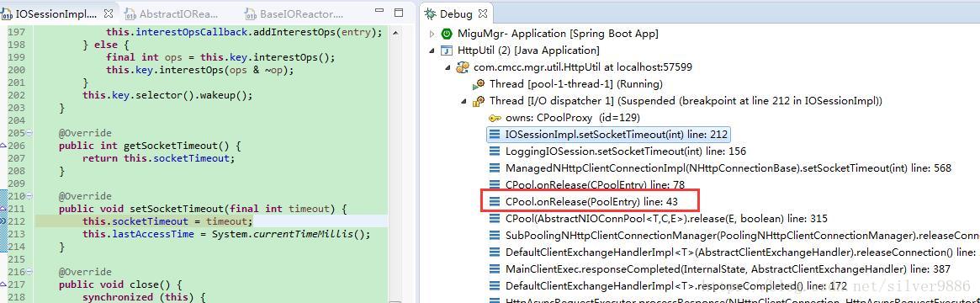Click the Java file icon on IOSessionImpl tab
Viewport: 980px width, 303px height.
click(x=7, y=13)
